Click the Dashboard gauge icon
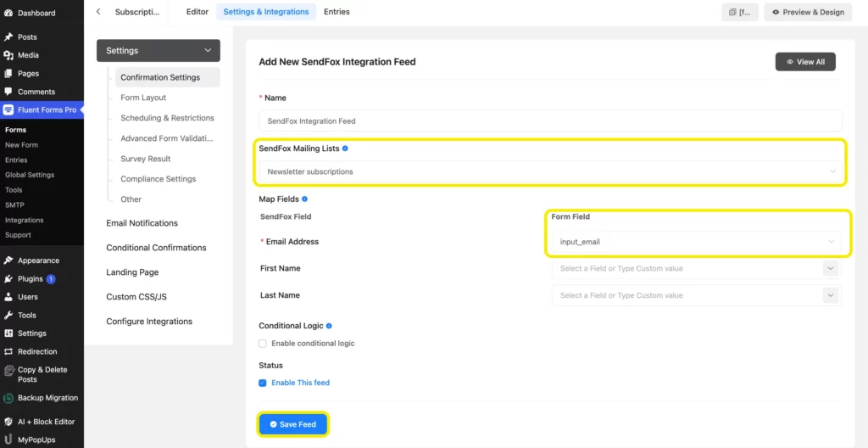The image size is (868, 448). pyautogui.click(x=8, y=13)
